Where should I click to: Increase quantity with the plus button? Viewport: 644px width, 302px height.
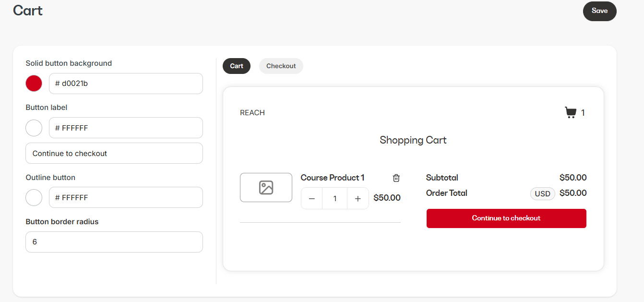click(358, 199)
